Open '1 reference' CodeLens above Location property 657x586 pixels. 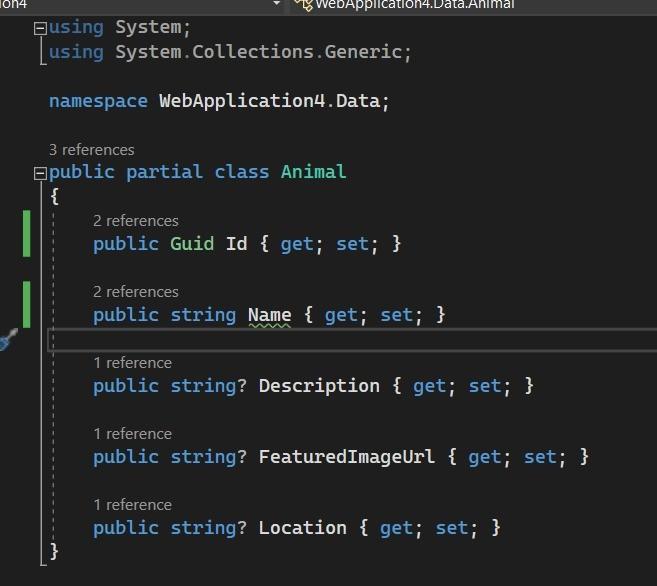tap(132, 505)
